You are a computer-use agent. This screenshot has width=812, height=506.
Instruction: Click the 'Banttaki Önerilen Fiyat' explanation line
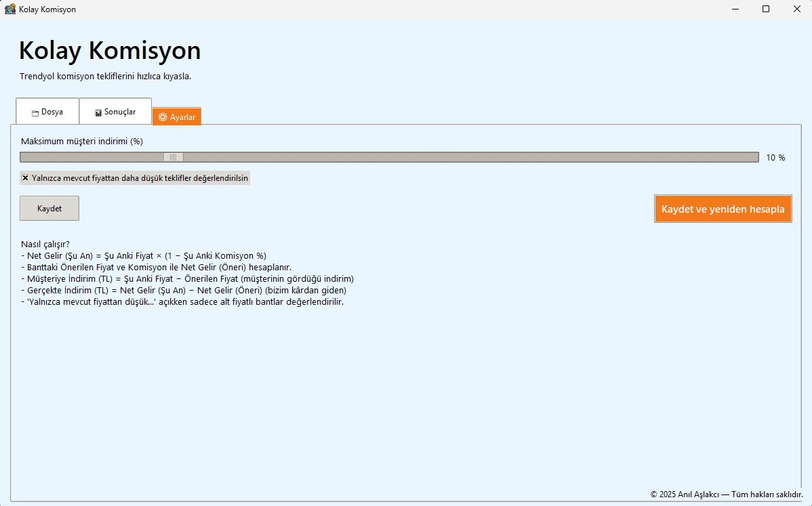click(x=157, y=268)
